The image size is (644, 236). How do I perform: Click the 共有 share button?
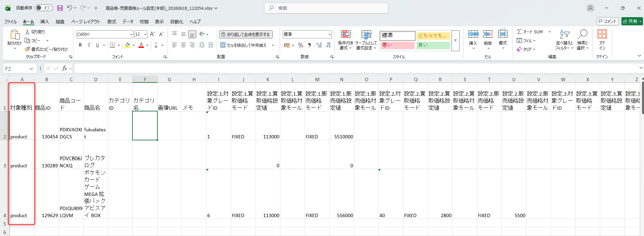tap(632, 21)
